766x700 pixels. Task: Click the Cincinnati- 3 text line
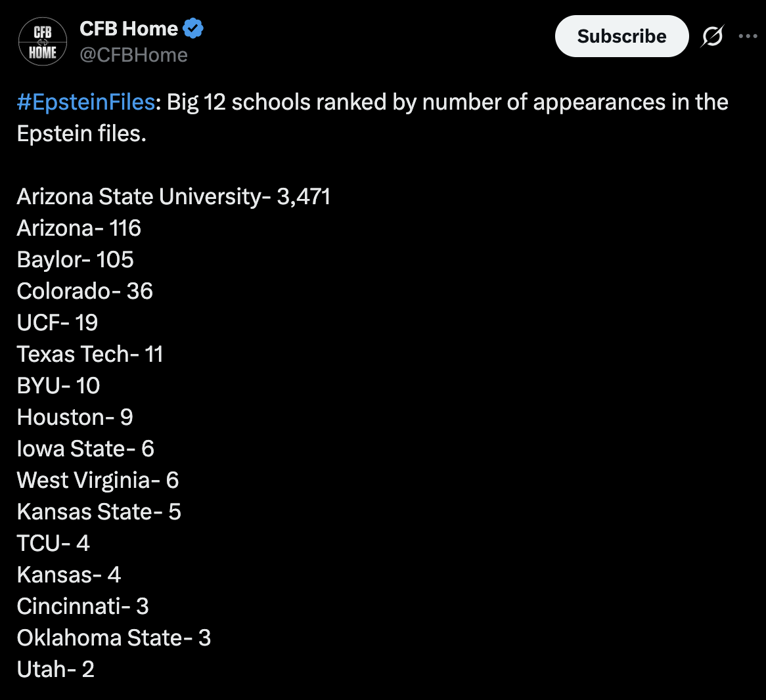point(83,607)
